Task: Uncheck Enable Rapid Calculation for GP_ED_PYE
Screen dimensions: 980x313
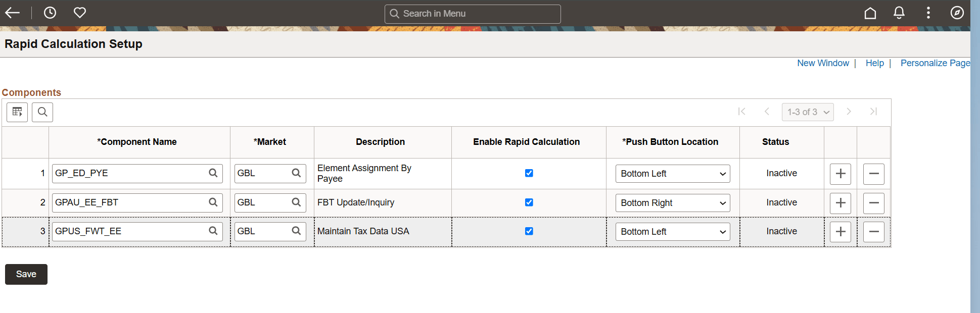Action: pos(529,173)
